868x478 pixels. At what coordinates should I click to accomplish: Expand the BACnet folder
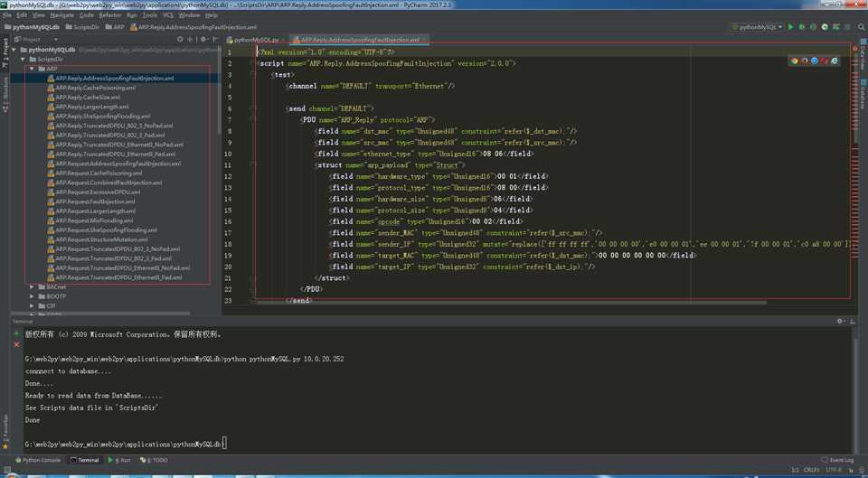[x=33, y=287]
